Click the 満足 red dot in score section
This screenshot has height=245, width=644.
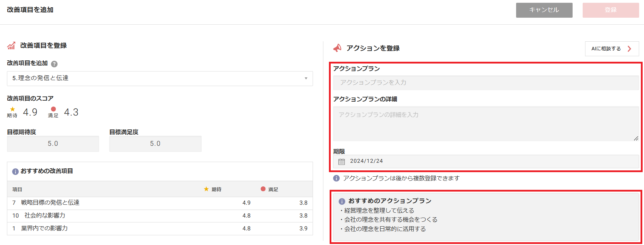click(x=53, y=109)
